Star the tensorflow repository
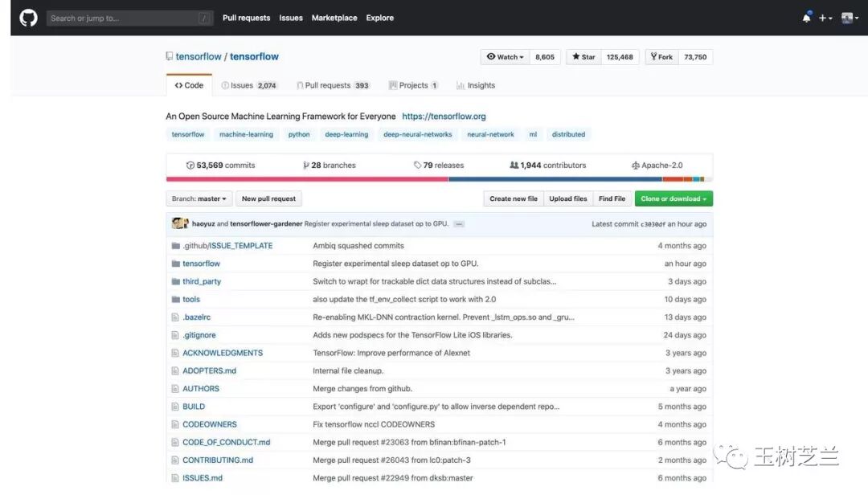The image size is (868, 495). 583,57
